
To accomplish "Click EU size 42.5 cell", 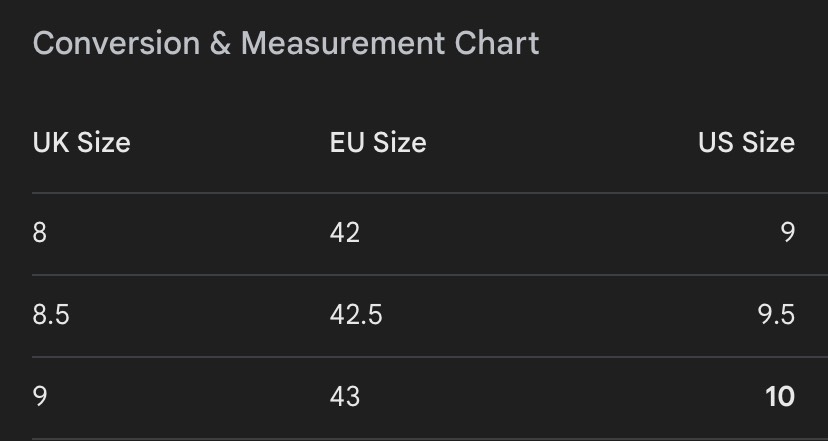I will coord(356,315).
